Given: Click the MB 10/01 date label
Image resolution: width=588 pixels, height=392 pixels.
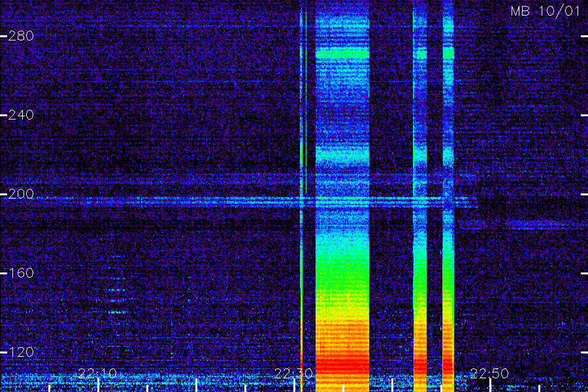Looking at the screenshot, I should tap(545, 11).
